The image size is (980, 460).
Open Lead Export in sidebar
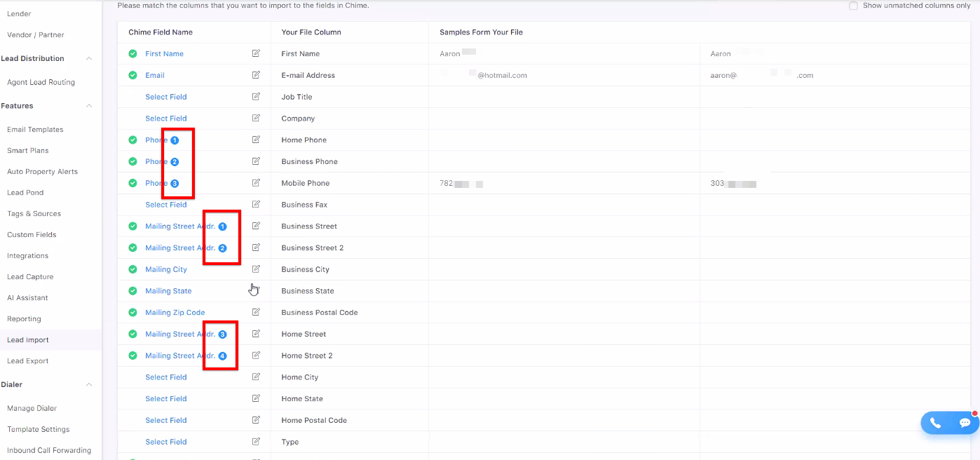coord(28,361)
